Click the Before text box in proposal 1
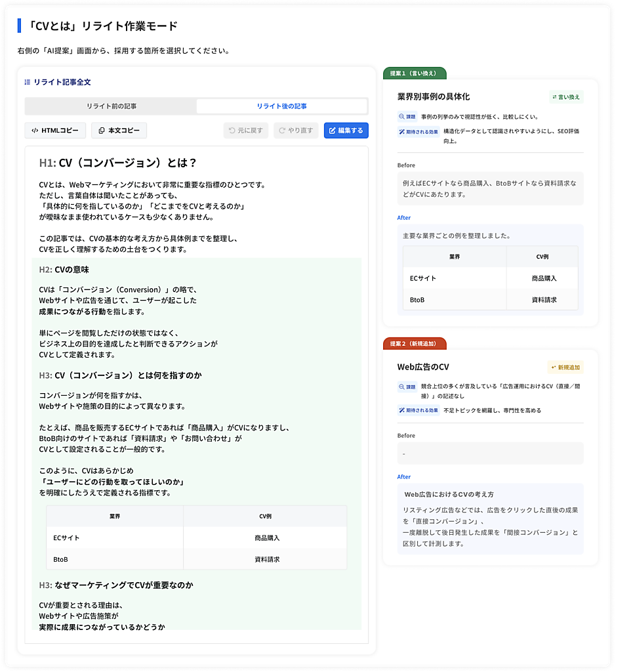This screenshot has height=672, width=633. [x=490, y=188]
